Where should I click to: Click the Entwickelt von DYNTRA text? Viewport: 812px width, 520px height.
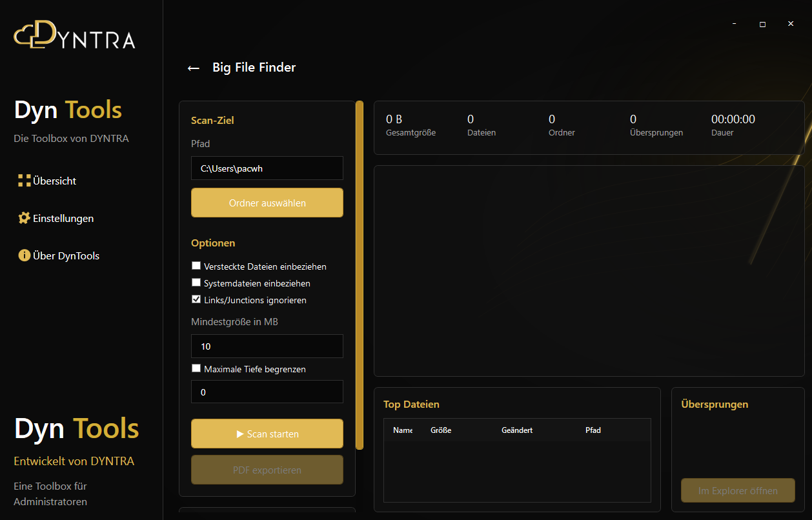point(74,461)
